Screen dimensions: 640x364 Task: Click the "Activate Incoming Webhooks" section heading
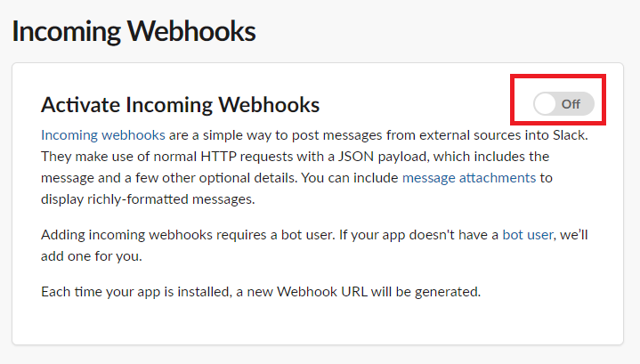(x=180, y=105)
